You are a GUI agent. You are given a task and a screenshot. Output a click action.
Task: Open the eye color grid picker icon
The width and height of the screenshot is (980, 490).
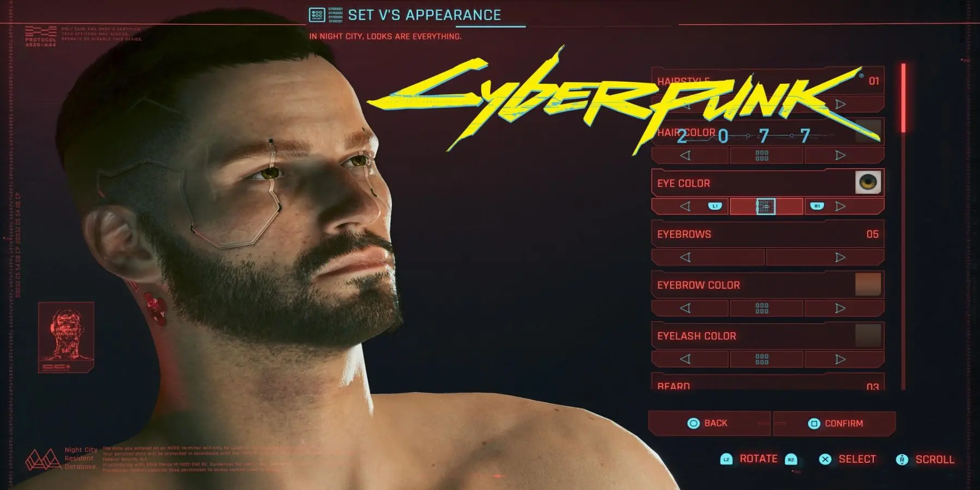coord(765,206)
